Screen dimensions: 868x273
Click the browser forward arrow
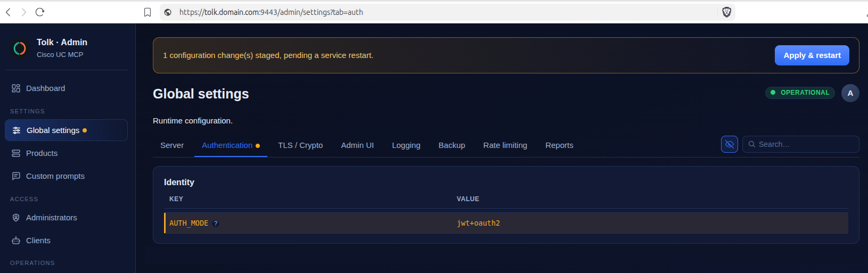24,12
